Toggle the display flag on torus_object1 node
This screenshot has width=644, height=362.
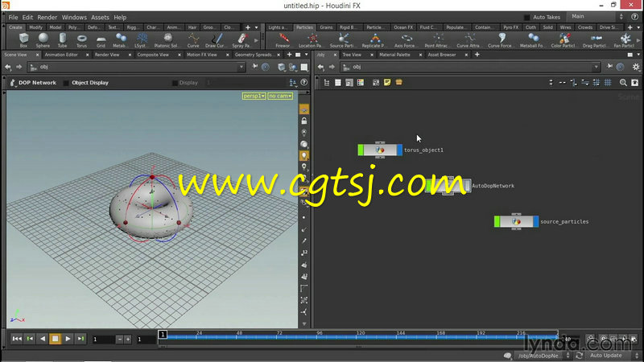coord(399,150)
